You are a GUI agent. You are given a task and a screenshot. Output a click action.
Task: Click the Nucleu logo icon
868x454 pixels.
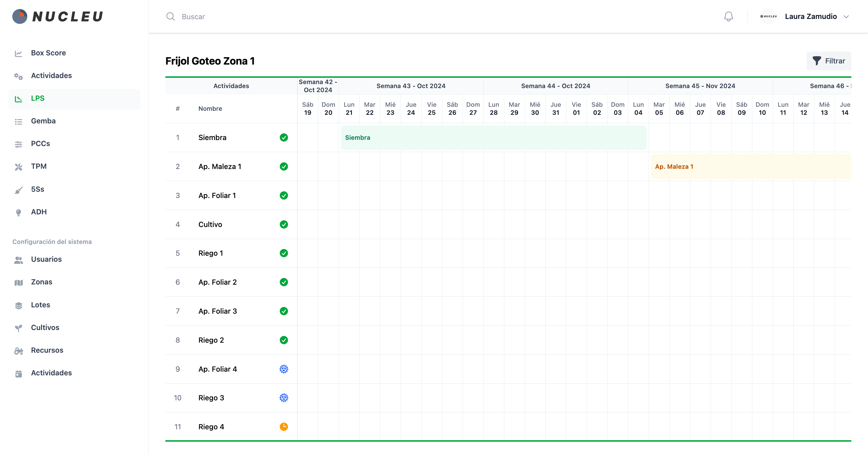pos(20,16)
